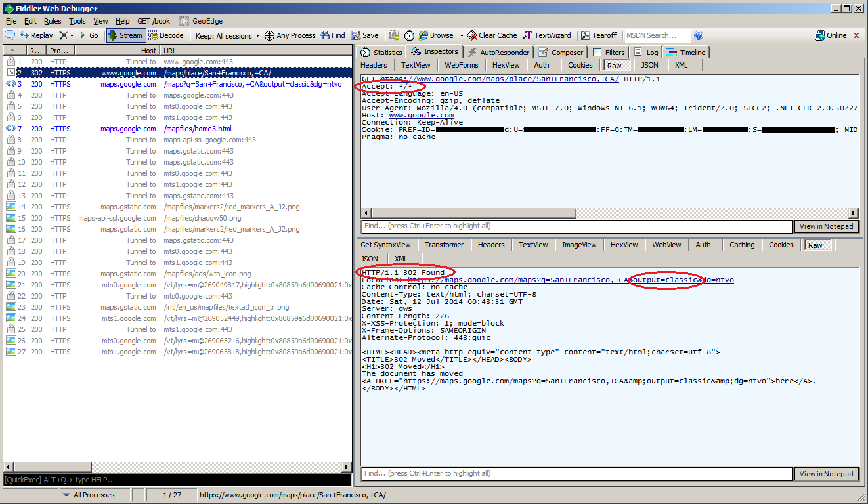Screen dimensions: 868x504
Task: Clear the browser cache
Action: coord(492,35)
